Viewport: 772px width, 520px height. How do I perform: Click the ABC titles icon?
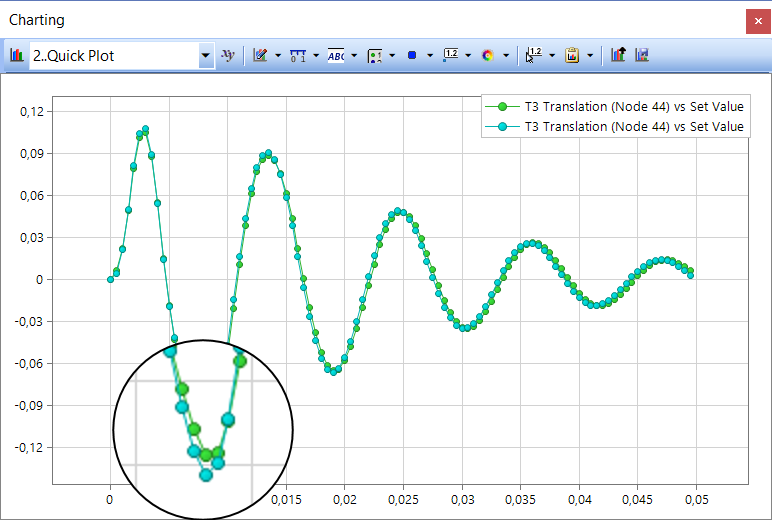(336, 55)
